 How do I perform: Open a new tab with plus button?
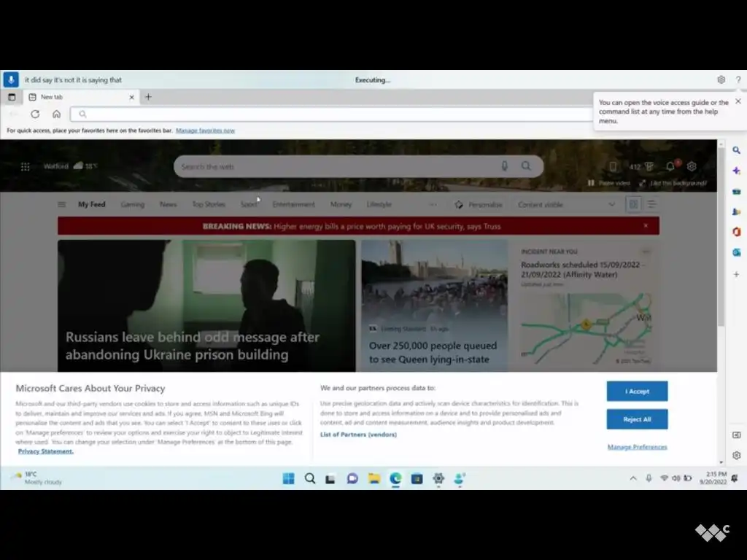pyautogui.click(x=148, y=97)
